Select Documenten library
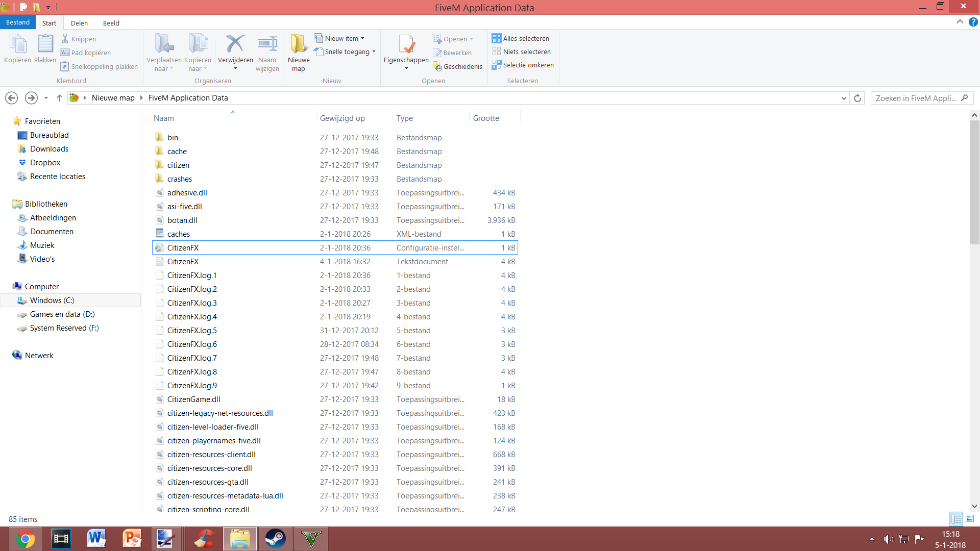Image resolution: width=980 pixels, height=551 pixels. click(52, 232)
